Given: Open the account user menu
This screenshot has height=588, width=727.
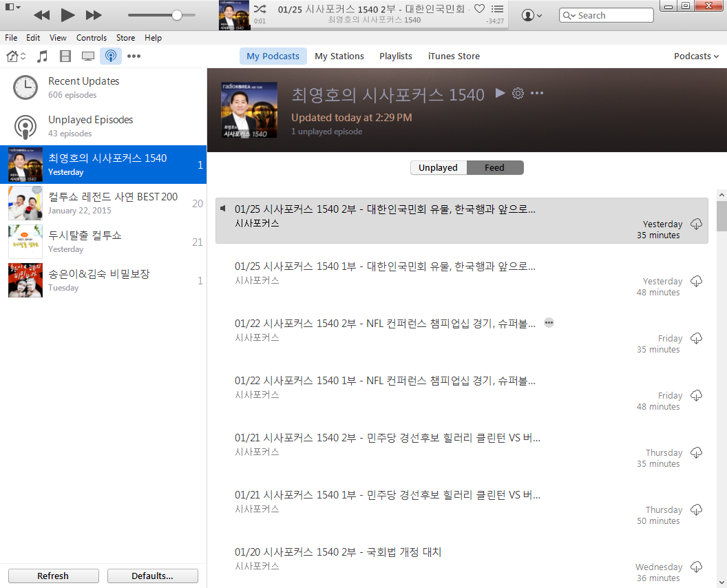Looking at the screenshot, I should (531, 15).
